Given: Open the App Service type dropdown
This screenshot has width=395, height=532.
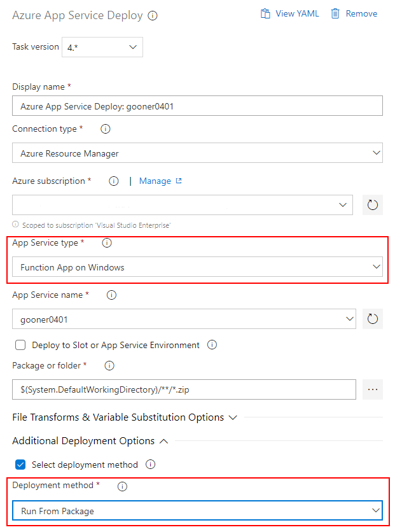Looking at the screenshot, I should pos(197,267).
